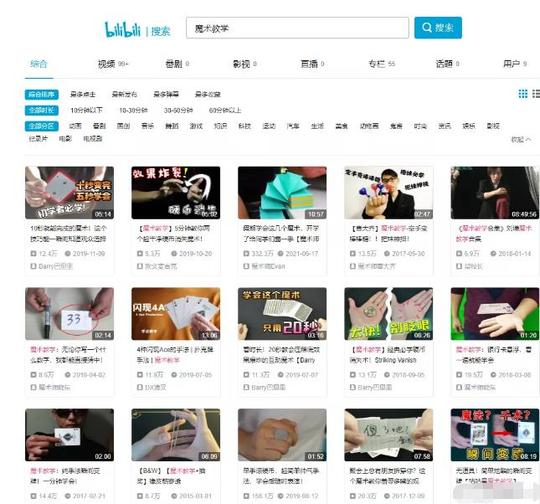Screen dimensions: 540x504
Task: Open the circled 33 number video thumbnail
Action: [x=69, y=314]
